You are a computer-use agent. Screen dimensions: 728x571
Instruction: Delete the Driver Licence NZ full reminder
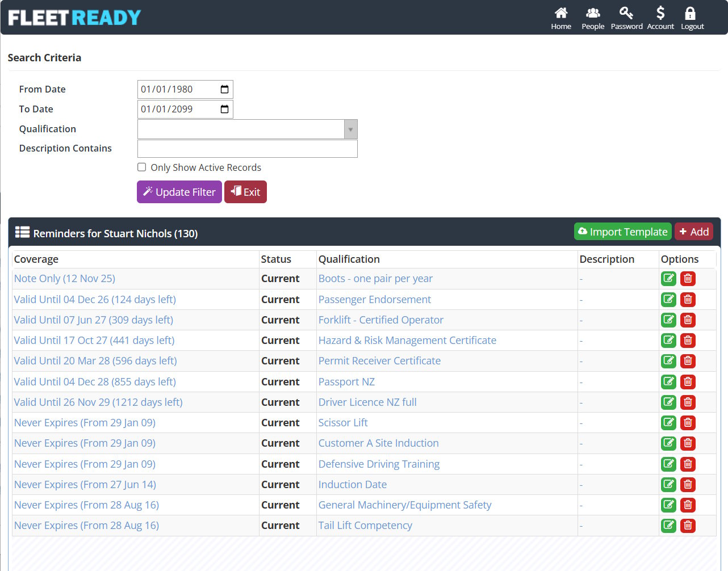click(688, 402)
